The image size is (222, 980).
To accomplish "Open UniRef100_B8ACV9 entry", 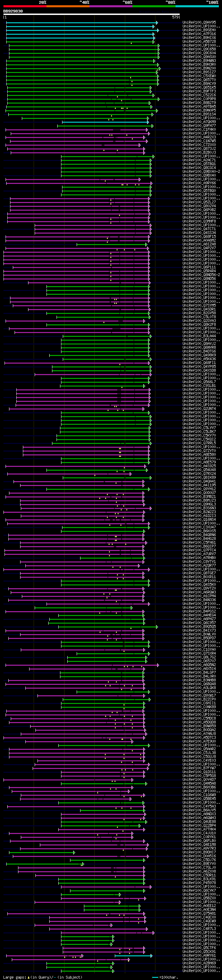I will 199,84.
